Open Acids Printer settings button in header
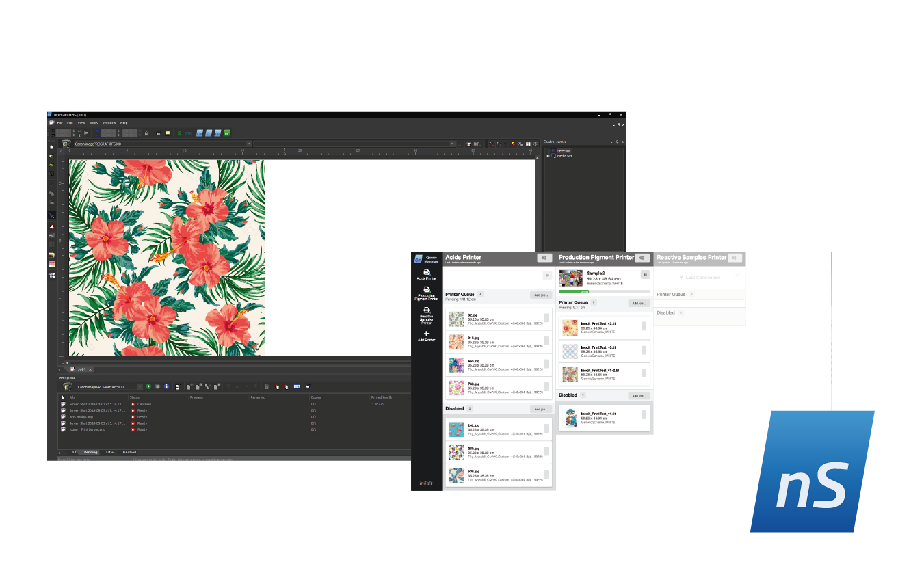Image resolution: width=924 pixels, height=586 pixels. [544, 258]
